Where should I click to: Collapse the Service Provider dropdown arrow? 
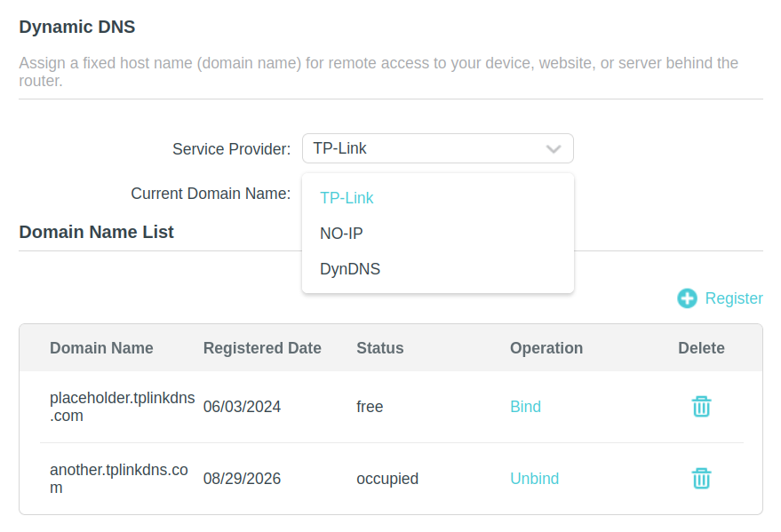[554, 149]
